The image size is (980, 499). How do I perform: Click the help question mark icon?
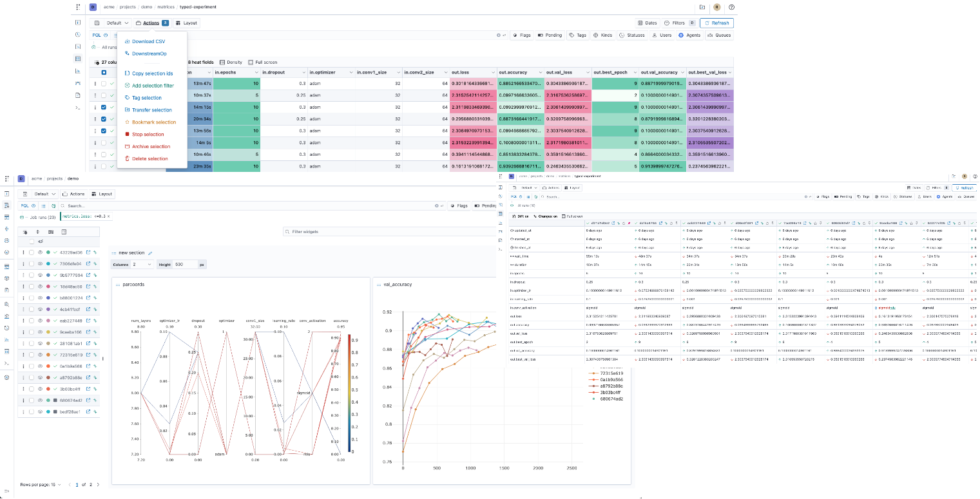click(x=731, y=7)
